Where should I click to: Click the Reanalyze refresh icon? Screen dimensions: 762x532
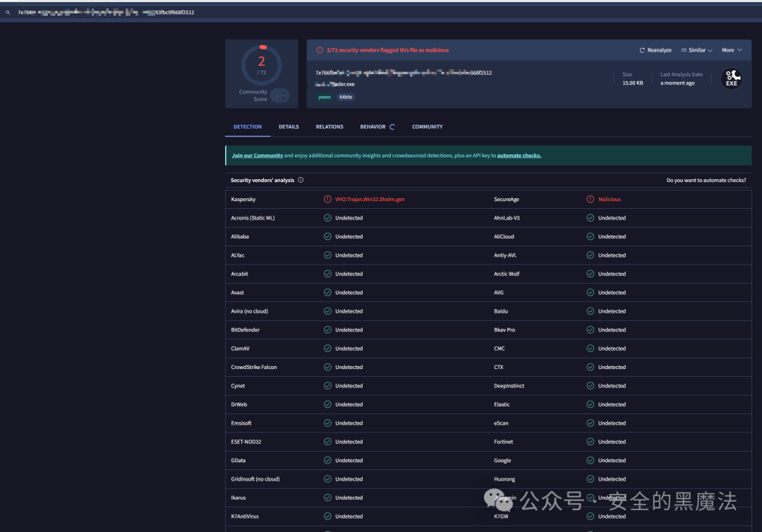642,50
